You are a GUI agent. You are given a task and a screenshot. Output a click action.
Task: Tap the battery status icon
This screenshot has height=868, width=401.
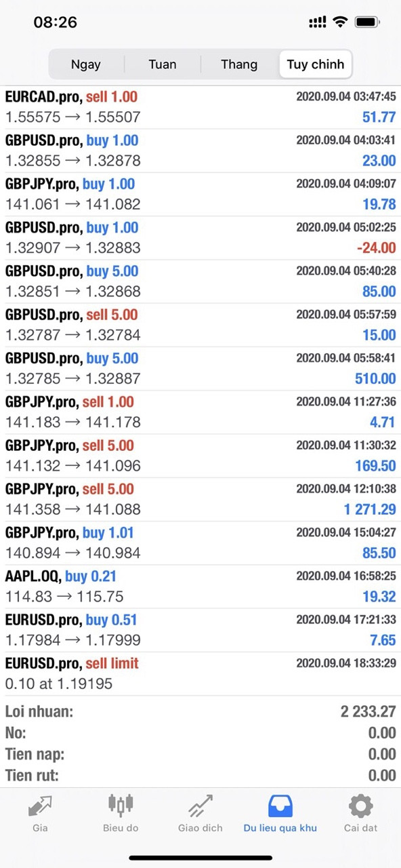(367, 22)
